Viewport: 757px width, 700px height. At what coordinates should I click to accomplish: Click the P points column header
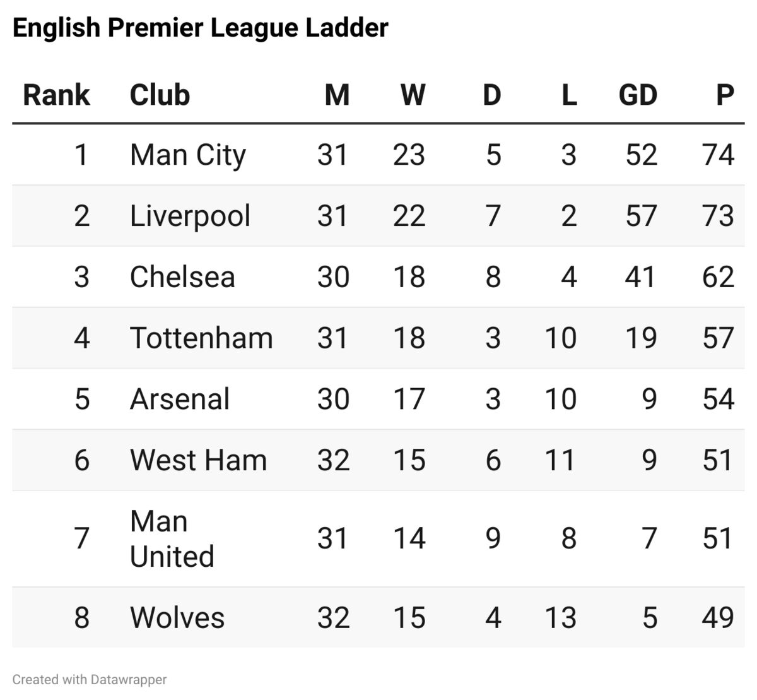pos(725,95)
